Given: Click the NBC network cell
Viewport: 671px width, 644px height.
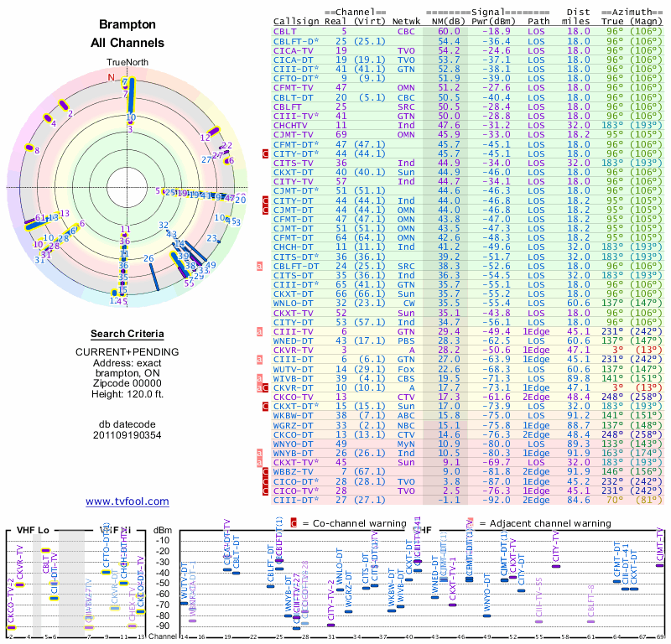Looking at the screenshot, I should coord(406,426).
